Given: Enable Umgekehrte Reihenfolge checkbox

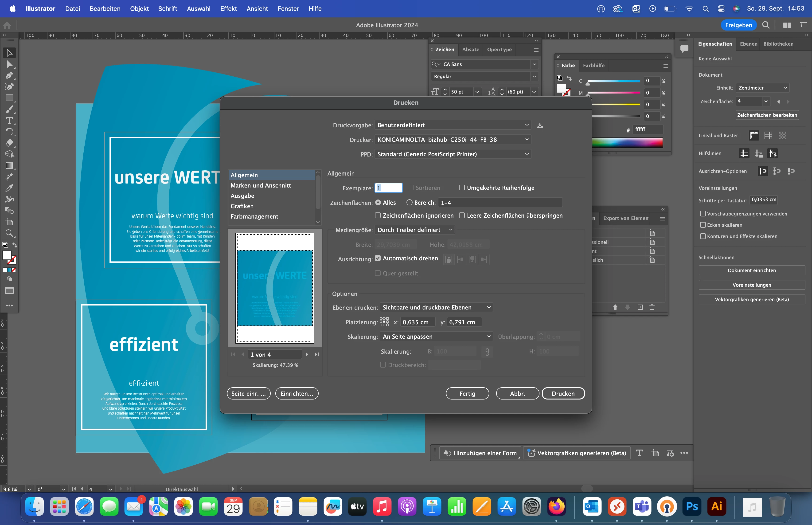Looking at the screenshot, I should tap(462, 188).
